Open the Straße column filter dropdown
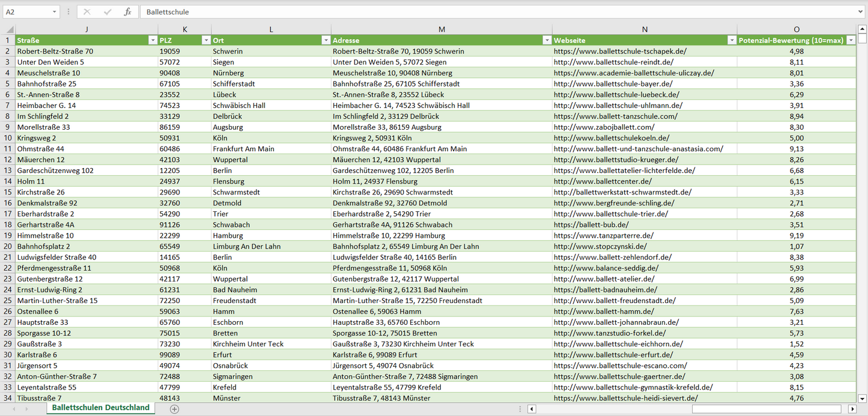This screenshot has height=416, width=868. point(152,40)
